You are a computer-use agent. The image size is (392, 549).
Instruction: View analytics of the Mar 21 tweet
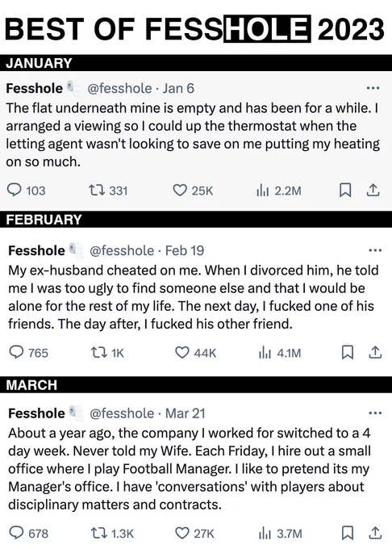pyautogui.click(x=280, y=533)
